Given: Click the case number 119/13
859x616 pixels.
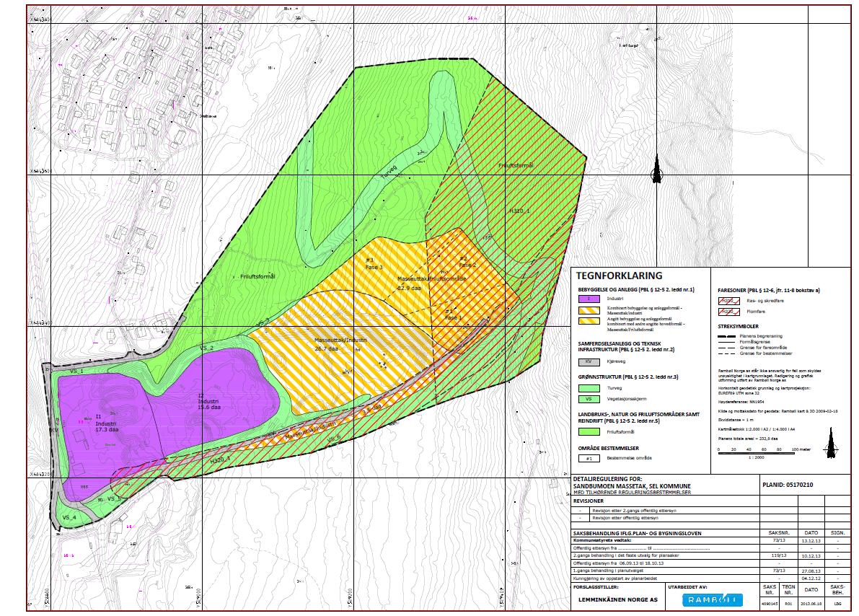Looking at the screenshot, I should [x=778, y=555].
